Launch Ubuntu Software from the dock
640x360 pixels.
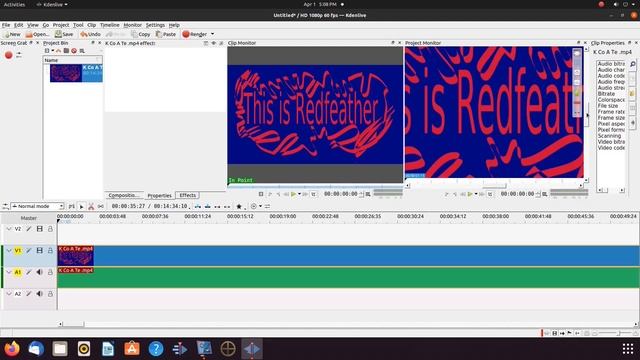point(132,349)
